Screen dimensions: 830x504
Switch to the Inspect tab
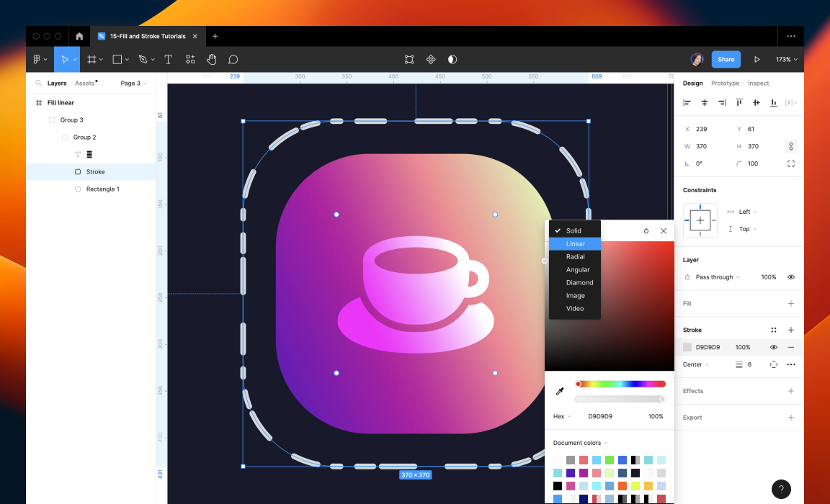[x=758, y=83]
